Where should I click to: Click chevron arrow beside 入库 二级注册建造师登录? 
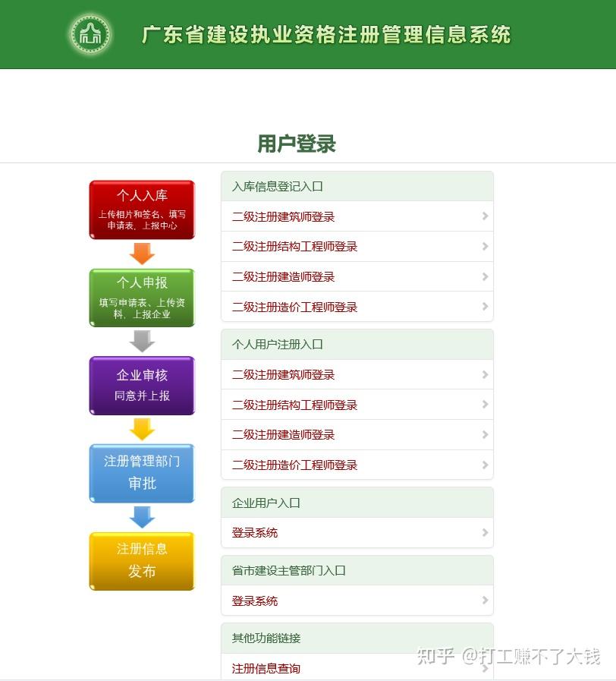pos(486,276)
